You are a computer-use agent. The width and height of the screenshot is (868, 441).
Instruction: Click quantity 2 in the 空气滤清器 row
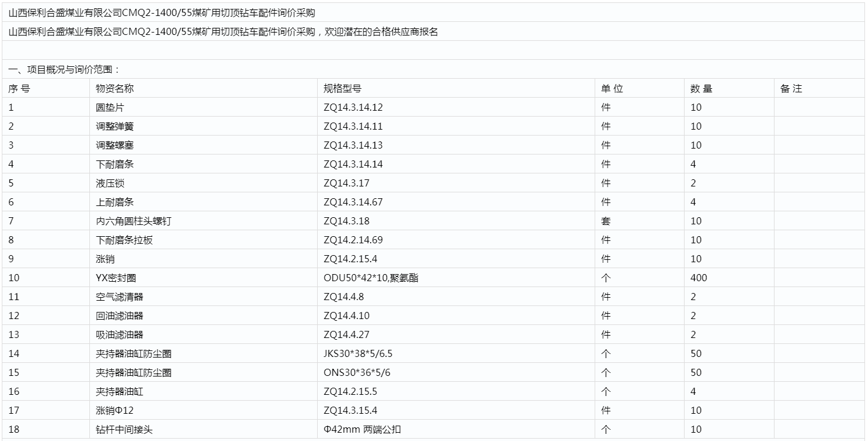693,297
